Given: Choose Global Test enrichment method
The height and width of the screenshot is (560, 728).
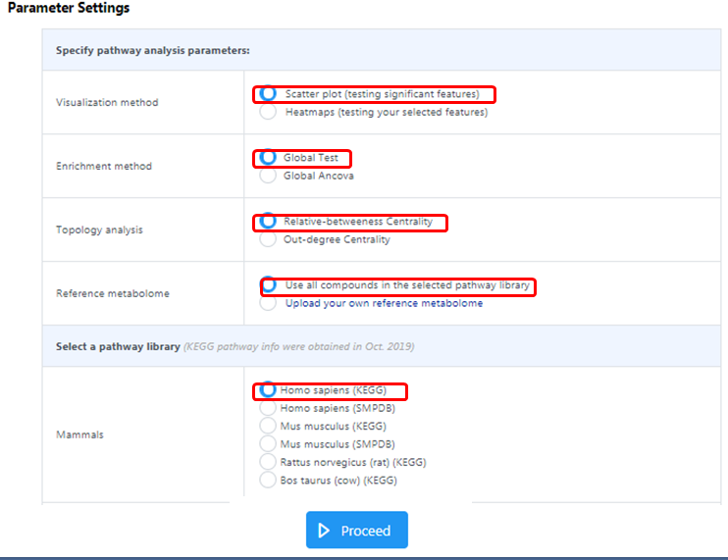Looking at the screenshot, I should click(268, 158).
